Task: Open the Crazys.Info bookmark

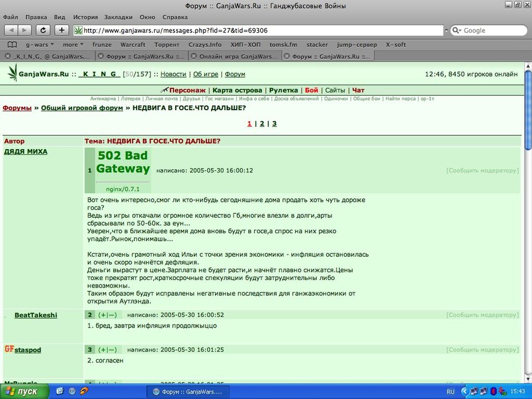Action: [205, 45]
